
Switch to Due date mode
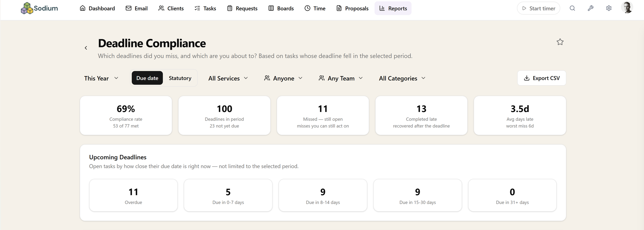[147, 78]
